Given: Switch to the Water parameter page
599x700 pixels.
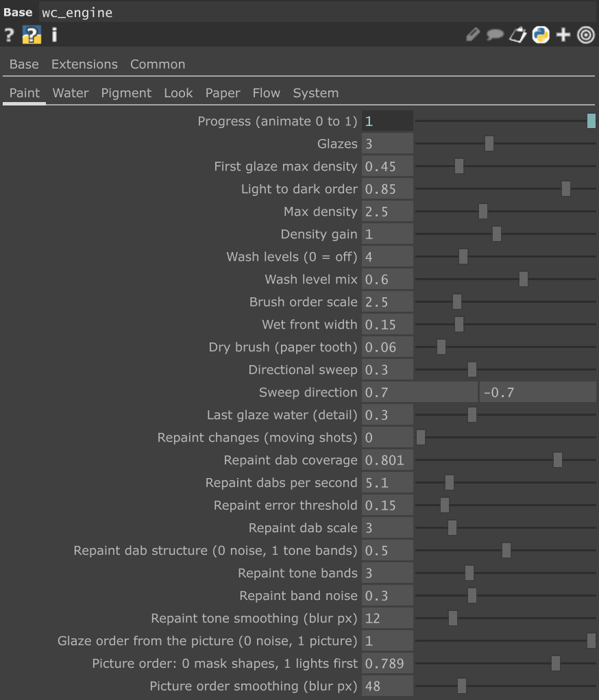Looking at the screenshot, I should [71, 93].
